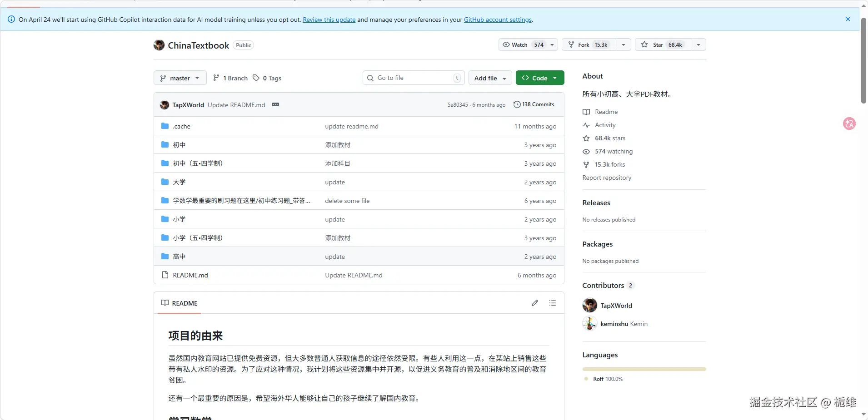The height and width of the screenshot is (420, 868).
Task: Open the Review this update link
Action: coord(329,20)
